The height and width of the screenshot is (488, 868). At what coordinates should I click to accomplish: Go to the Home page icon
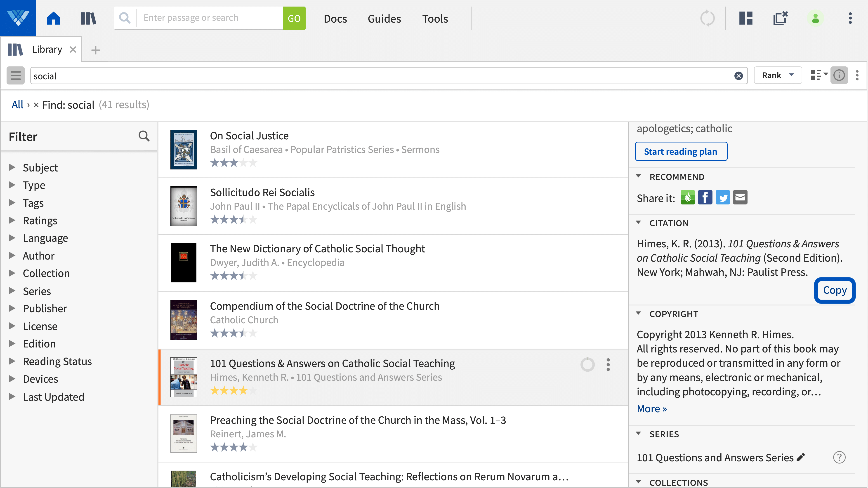53,18
